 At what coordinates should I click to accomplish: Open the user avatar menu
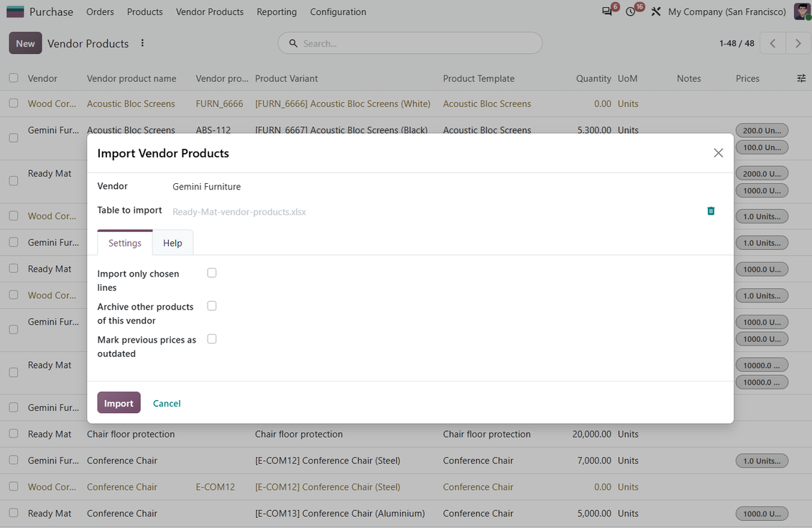[802, 11]
